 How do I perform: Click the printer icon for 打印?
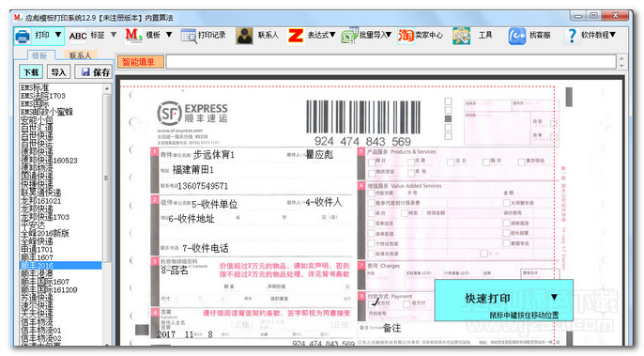(x=23, y=36)
